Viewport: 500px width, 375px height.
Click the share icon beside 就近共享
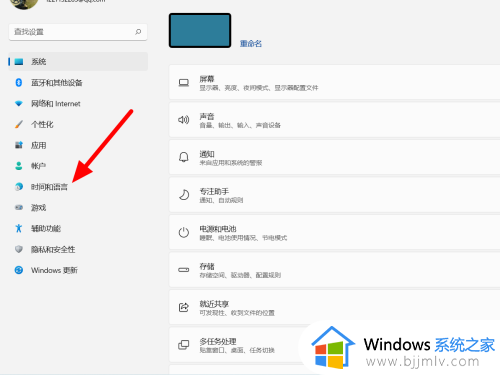pyautogui.click(x=184, y=307)
